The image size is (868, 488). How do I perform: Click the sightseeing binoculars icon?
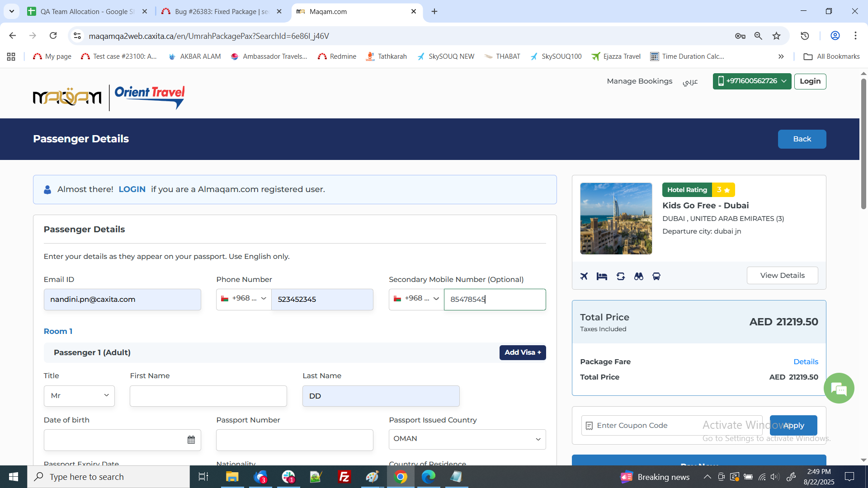pyautogui.click(x=638, y=276)
